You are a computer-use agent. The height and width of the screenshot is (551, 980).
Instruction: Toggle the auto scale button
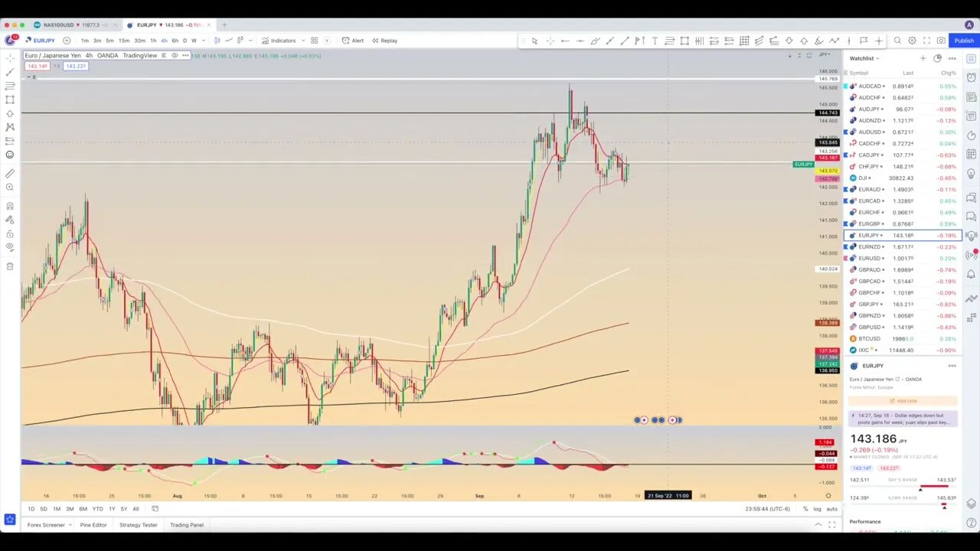[831, 509]
